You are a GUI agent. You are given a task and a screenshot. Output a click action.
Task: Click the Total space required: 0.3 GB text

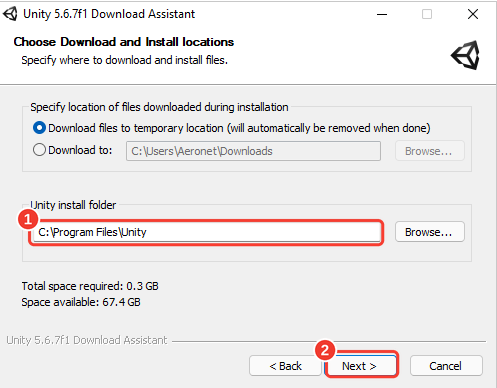[x=90, y=286]
